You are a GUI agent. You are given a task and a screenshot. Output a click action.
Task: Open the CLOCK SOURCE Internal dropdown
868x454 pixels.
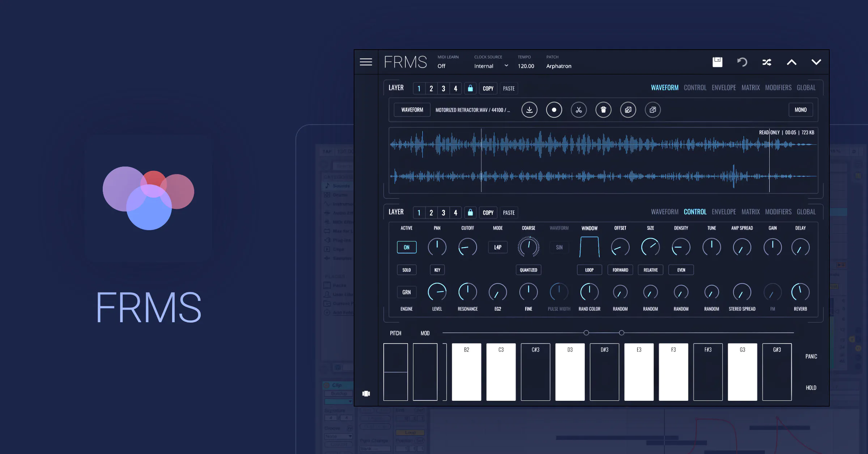click(491, 66)
